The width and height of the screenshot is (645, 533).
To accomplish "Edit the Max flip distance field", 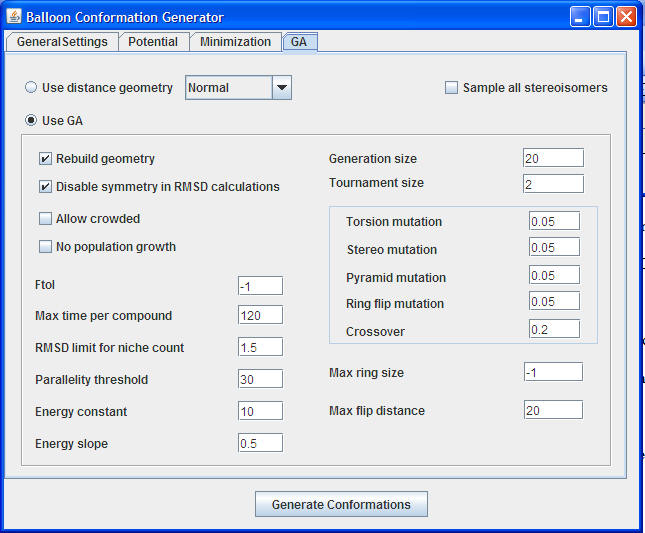I will tap(552, 410).
